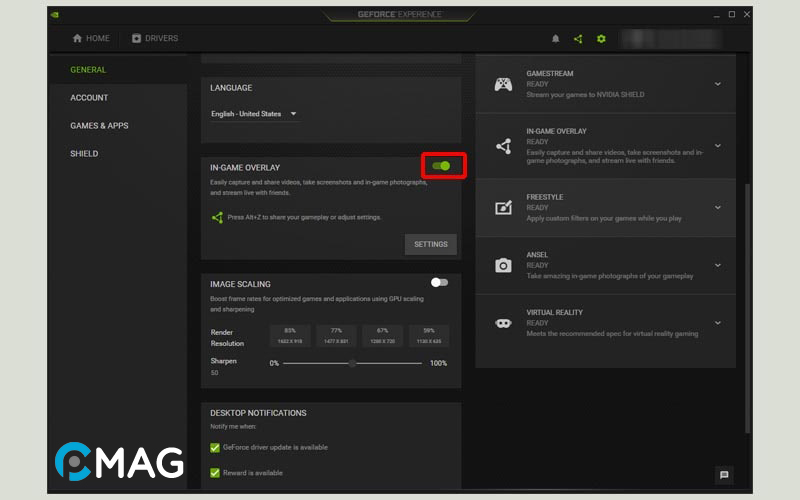Click the NVIDIA logo icon in title bar
800x500 pixels.
(55, 14)
